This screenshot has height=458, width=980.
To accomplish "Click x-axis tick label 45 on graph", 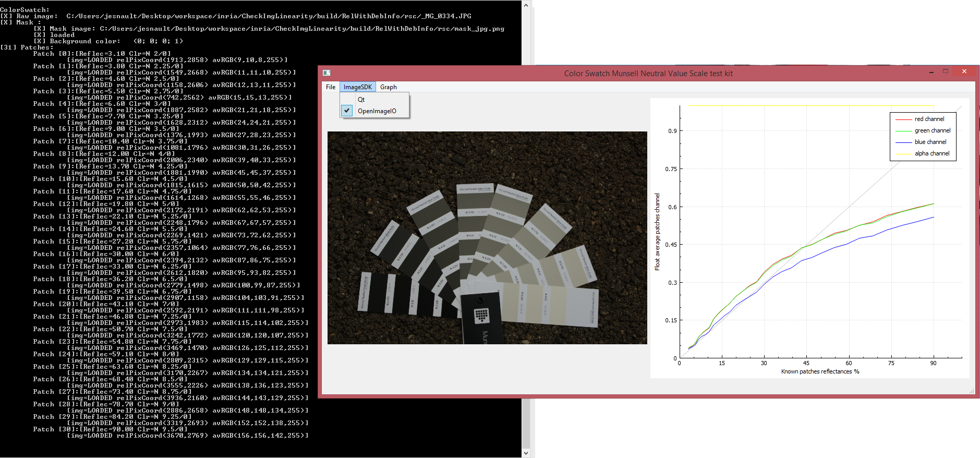I will coord(806,363).
